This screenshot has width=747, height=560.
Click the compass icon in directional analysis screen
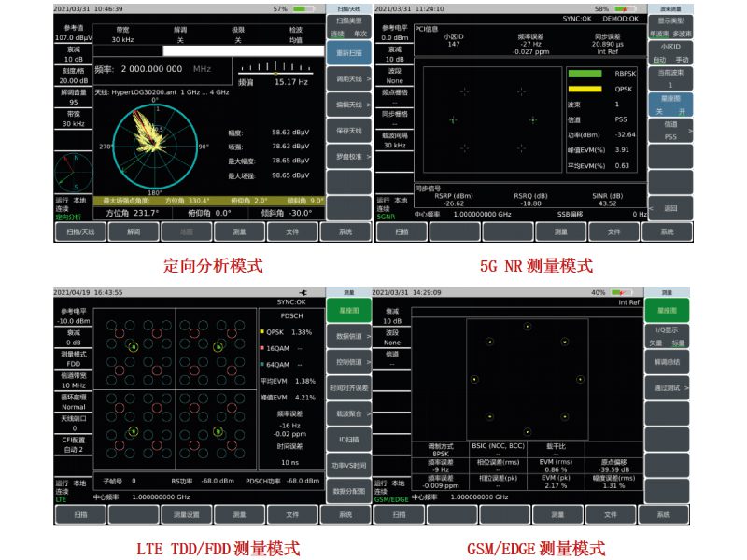tap(73, 172)
